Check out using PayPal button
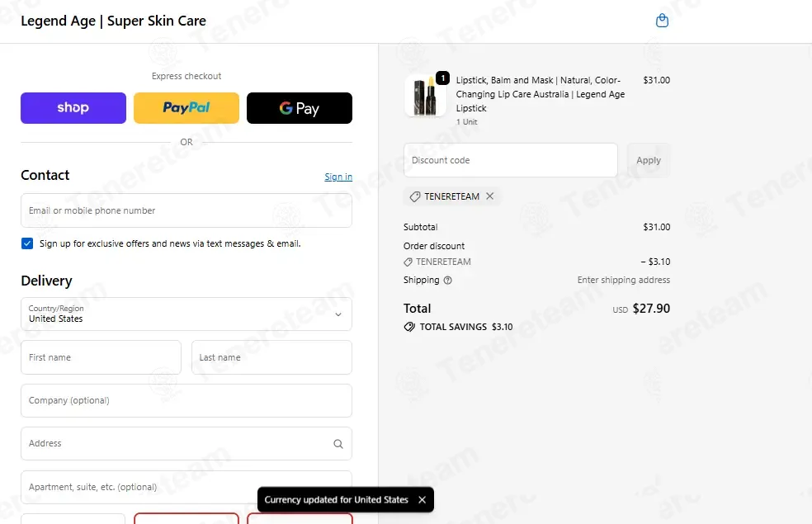Screen dimensions: 812x524 click(186, 108)
